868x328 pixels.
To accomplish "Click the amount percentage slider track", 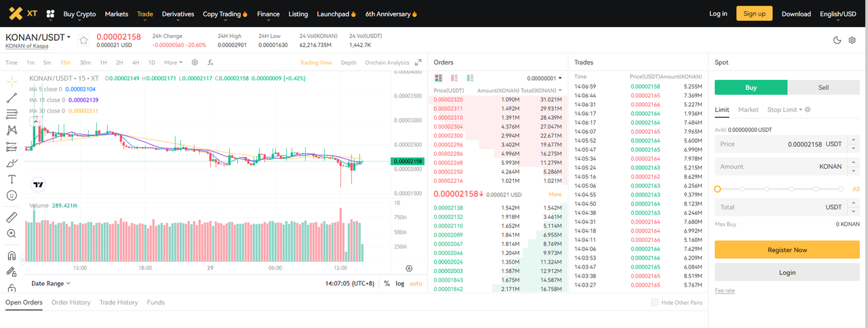I will point(778,189).
